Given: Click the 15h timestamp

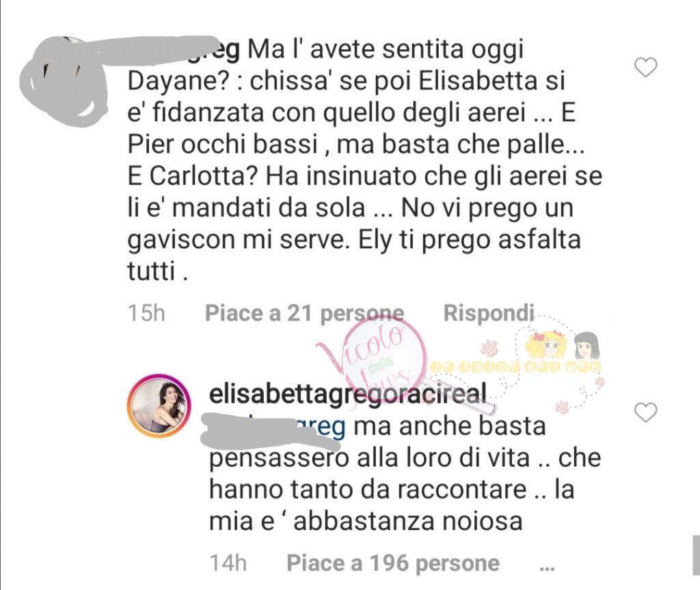Looking at the screenshot, I should [146, 313].
